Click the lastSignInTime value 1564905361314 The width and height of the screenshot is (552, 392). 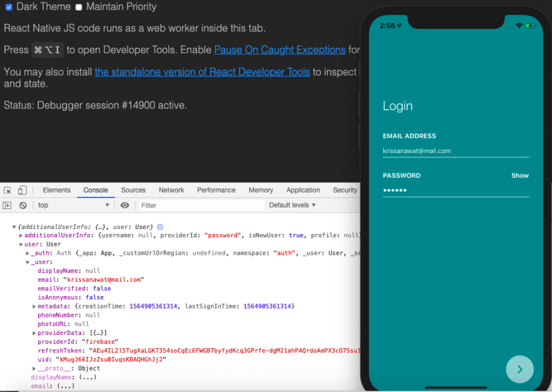pos(267,307)
